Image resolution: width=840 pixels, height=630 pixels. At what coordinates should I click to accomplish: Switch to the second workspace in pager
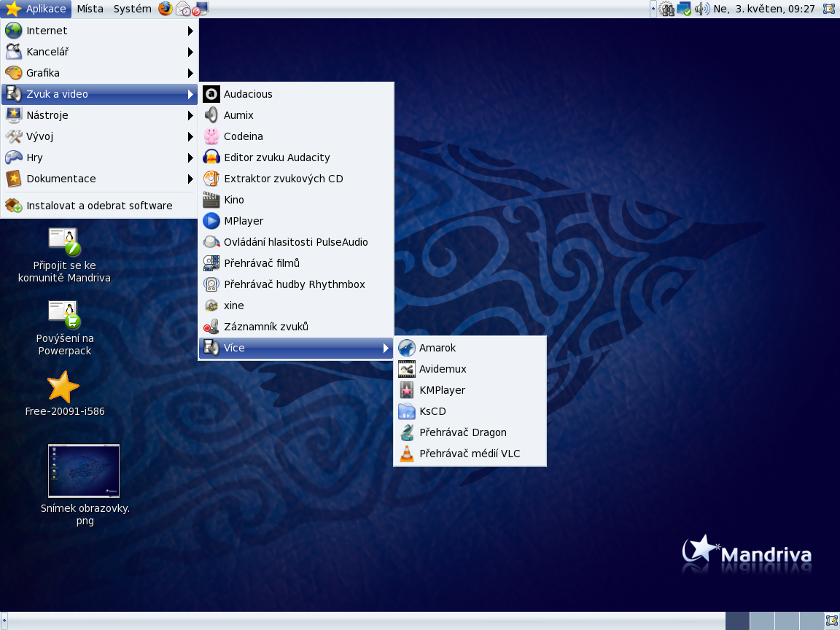pyautogui.click(x=762, y=621)
